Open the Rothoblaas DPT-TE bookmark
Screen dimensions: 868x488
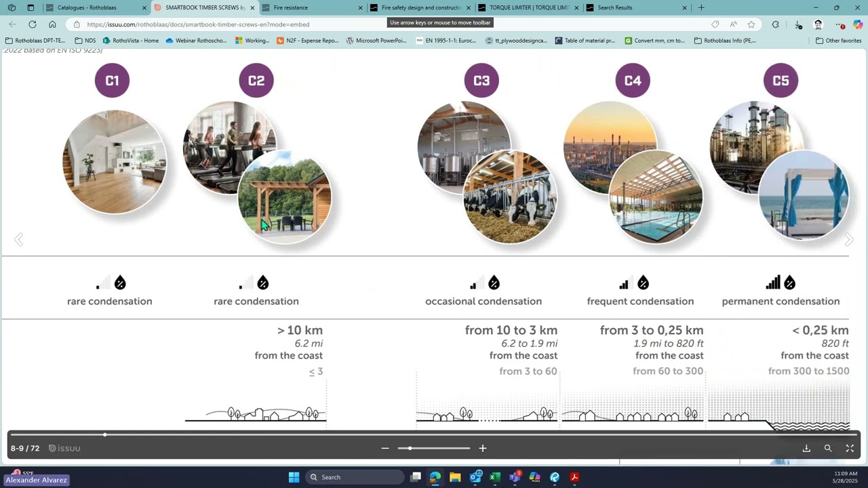tap(35, 41)
